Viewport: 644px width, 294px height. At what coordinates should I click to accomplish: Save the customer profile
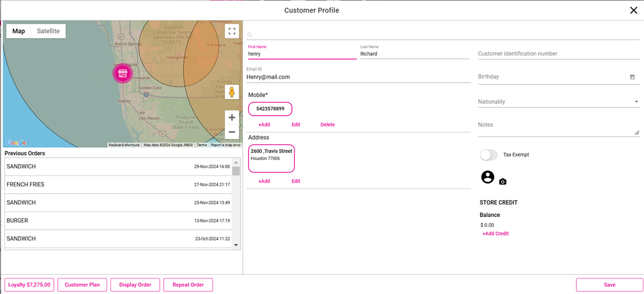pyautogui.click(x=609, y=285)
